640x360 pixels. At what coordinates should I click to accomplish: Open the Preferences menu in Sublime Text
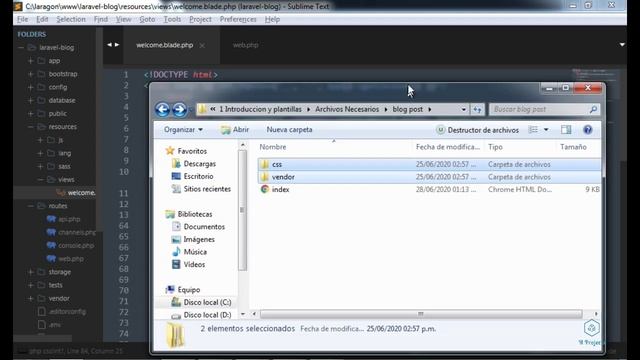pyautogui.click(x=238, y=19)
